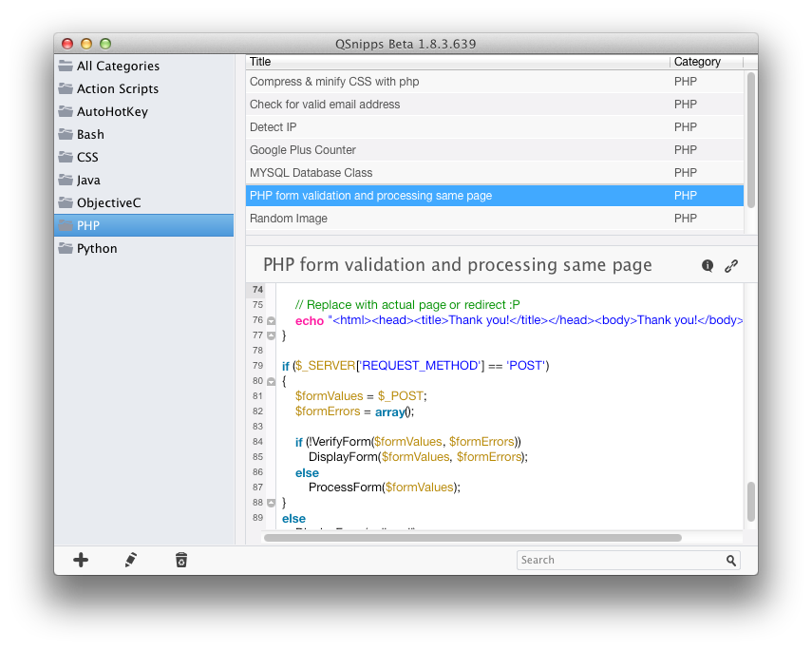Toggle code fold marker at line 77
812x650 pixels.
coord(271,335)
